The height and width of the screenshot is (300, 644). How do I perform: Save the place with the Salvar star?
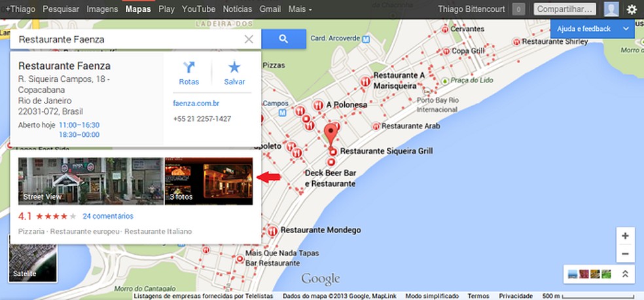click(234, 73)
